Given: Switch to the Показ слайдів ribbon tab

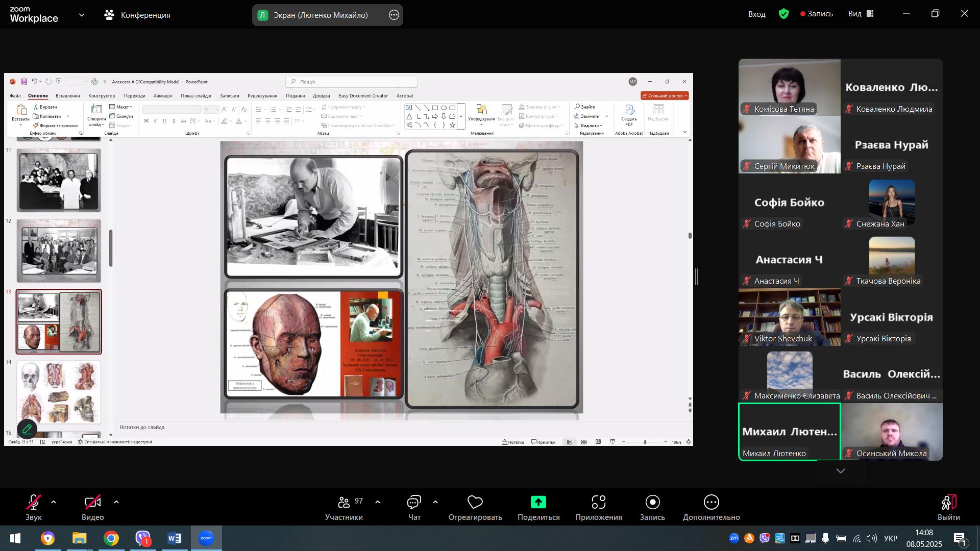Looking at the screenshot, I should (x=195, y=95).
